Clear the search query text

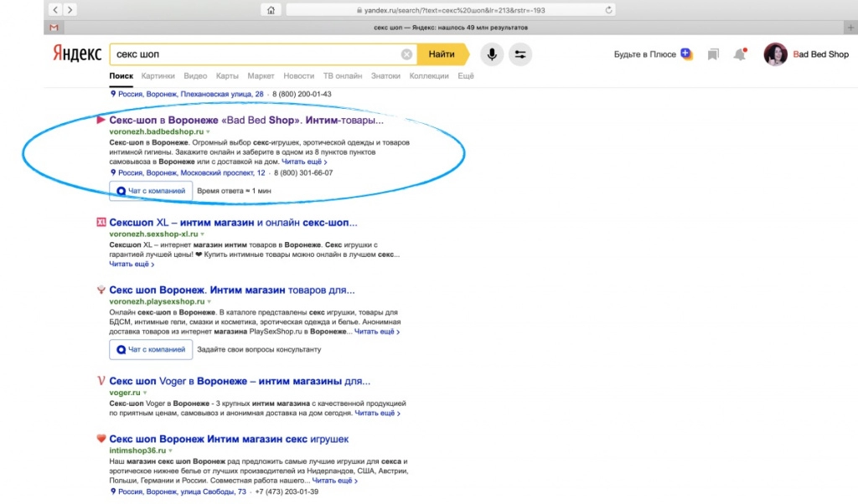(406, 54)
